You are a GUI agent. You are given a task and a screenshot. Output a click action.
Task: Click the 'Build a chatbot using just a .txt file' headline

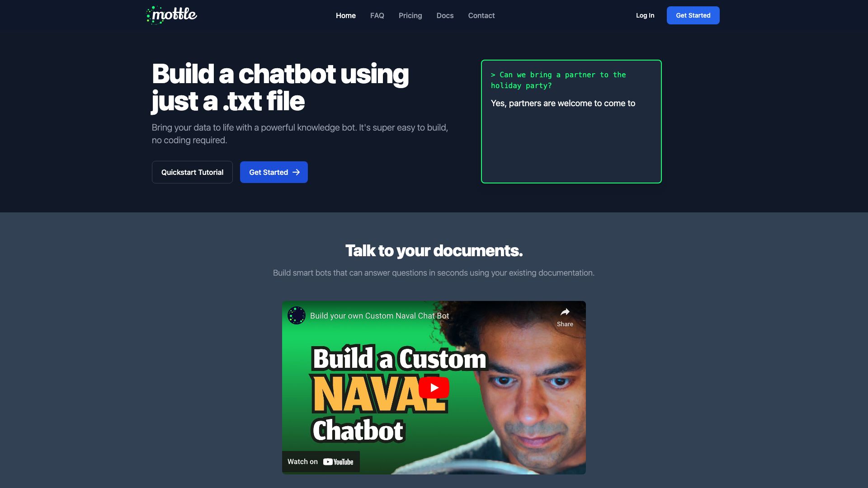[x=280, y=87]
